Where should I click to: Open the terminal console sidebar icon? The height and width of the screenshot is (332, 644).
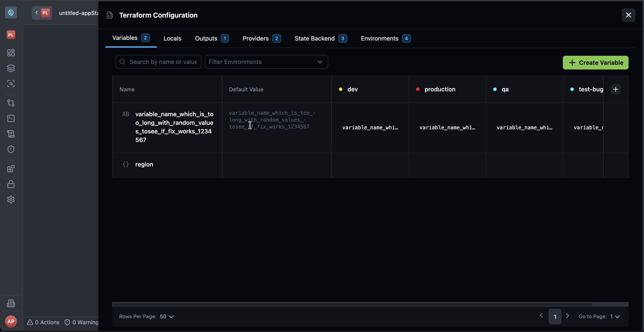[x=11, y=118]
